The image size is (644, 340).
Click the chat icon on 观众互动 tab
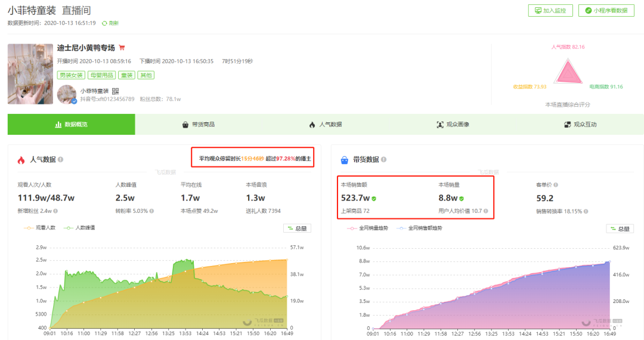(x=567, y=125)
